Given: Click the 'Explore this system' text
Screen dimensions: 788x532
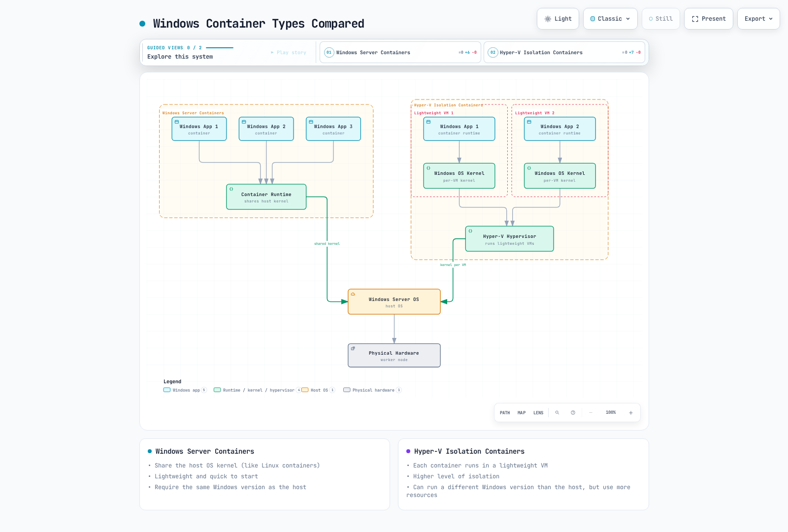Looking at the screenshot, I should (x=180, y=57).
